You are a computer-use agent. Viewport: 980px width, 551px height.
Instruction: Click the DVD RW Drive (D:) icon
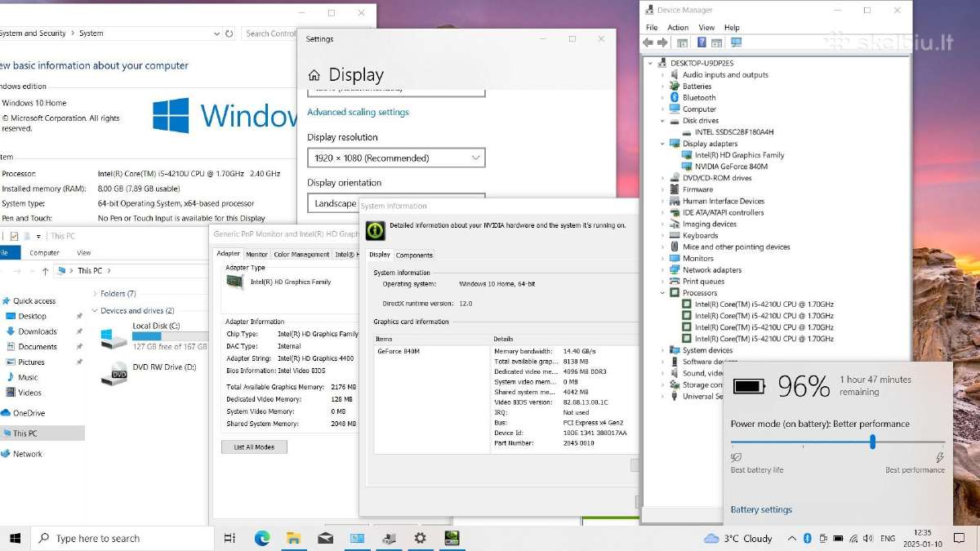click(114, 373)
